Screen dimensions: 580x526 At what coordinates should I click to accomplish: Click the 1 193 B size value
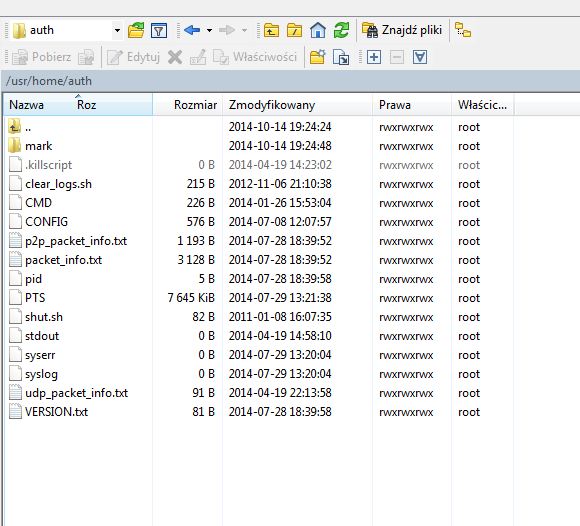pyautogui.click(x=196, y=241)
